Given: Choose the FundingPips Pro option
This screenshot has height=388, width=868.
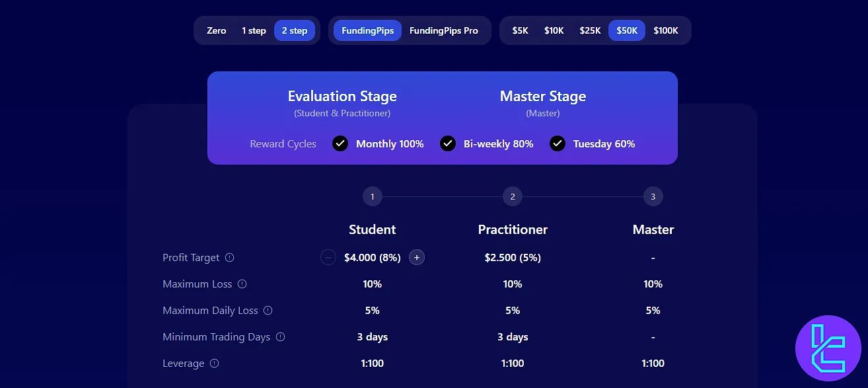Looking at the screenshot, I should tap(444, 30).
